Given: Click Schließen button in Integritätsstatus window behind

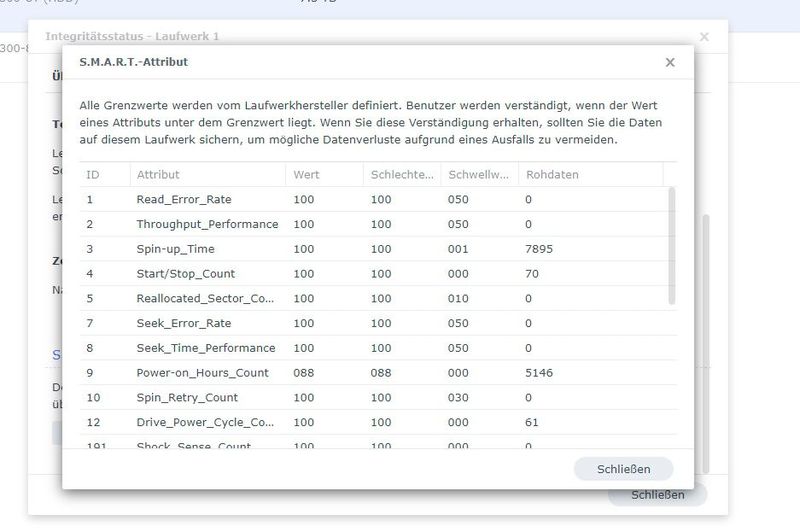Looking at the screenshot, I should 657,494.
